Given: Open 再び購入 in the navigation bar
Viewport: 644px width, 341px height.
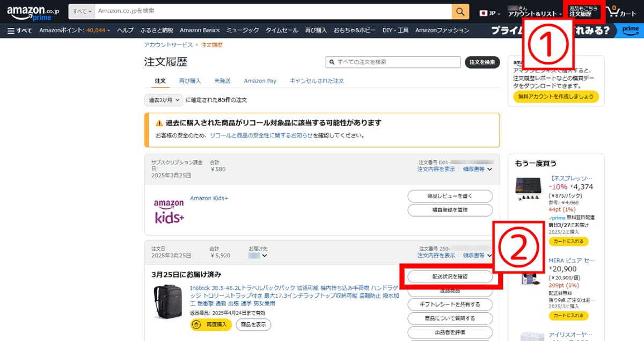Looking at the screenshot, I should 316,31.
